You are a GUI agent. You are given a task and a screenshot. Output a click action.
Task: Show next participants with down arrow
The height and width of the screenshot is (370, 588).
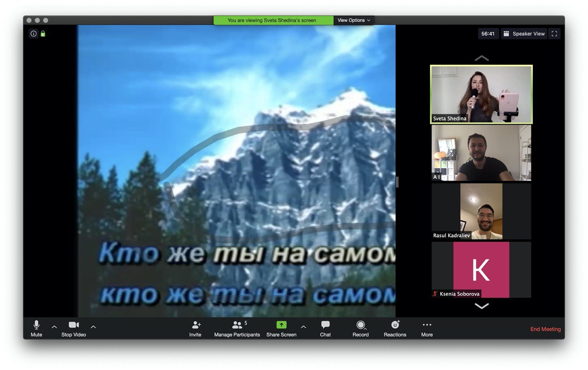[x=481, y=306]
